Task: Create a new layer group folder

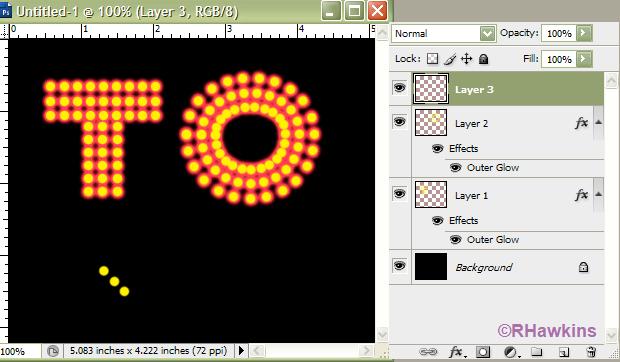Action: pos(536,352)
